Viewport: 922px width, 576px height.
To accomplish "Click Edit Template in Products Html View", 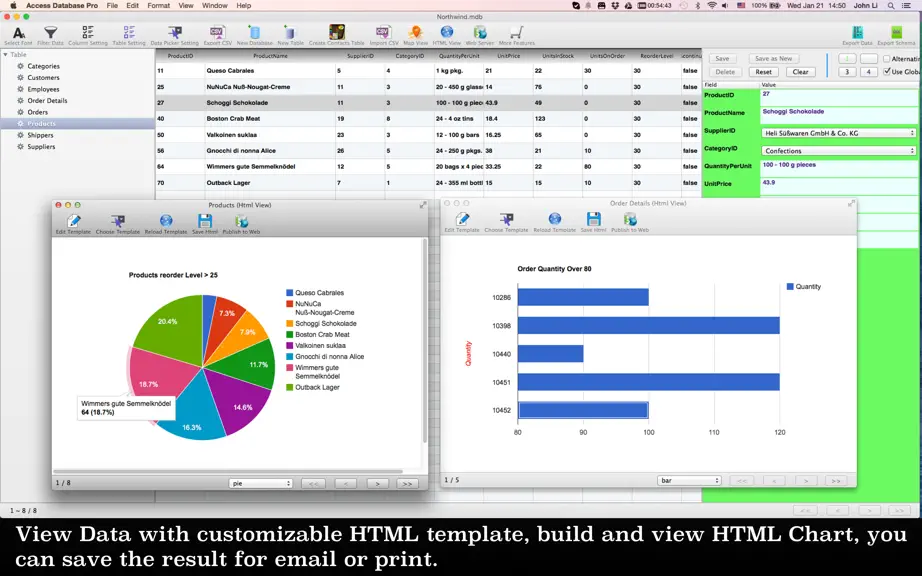I will pos(74,221).
